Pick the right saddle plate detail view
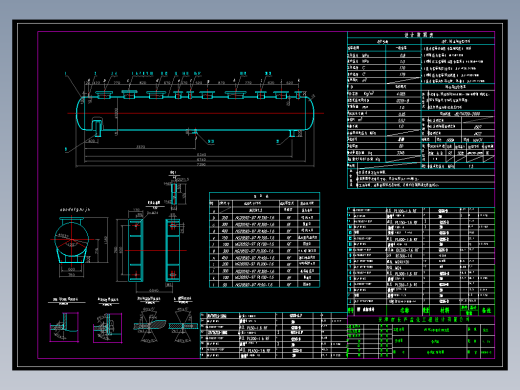This screenshot has width=520, height=390. (173, 250)
